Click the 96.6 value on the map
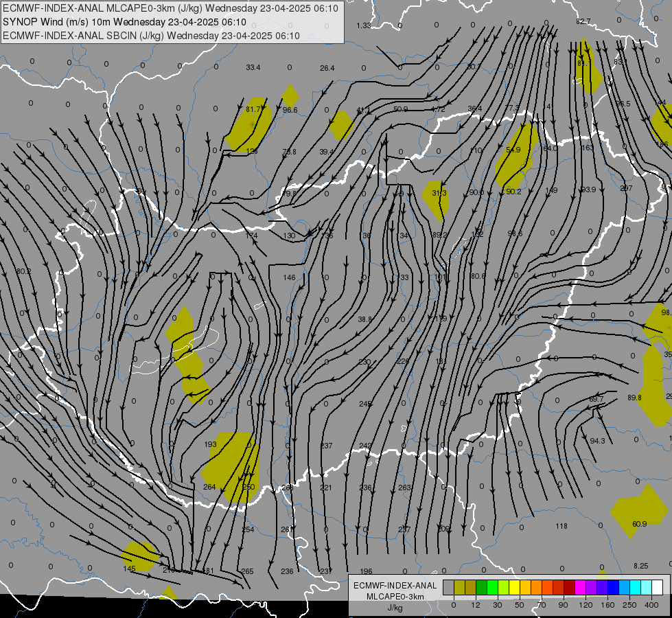Image resolution: width=672 pixels, height=618 pixels. point(290,110)
